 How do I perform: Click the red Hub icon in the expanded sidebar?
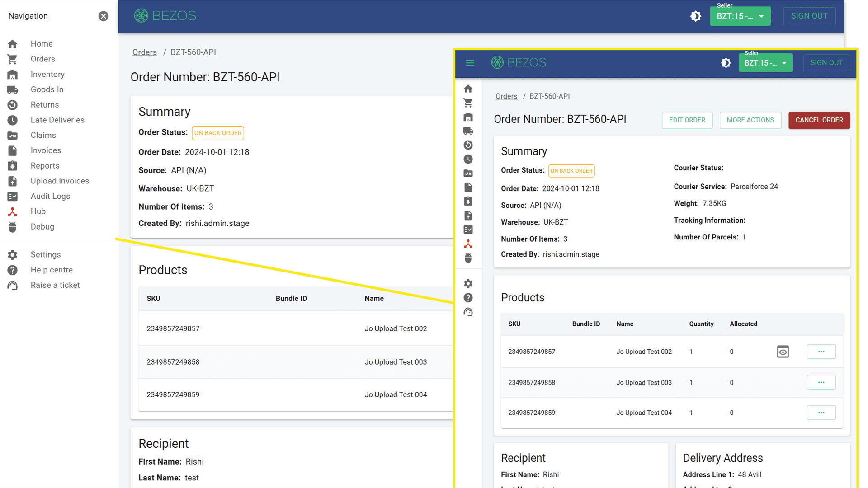(x=13, y=211)
